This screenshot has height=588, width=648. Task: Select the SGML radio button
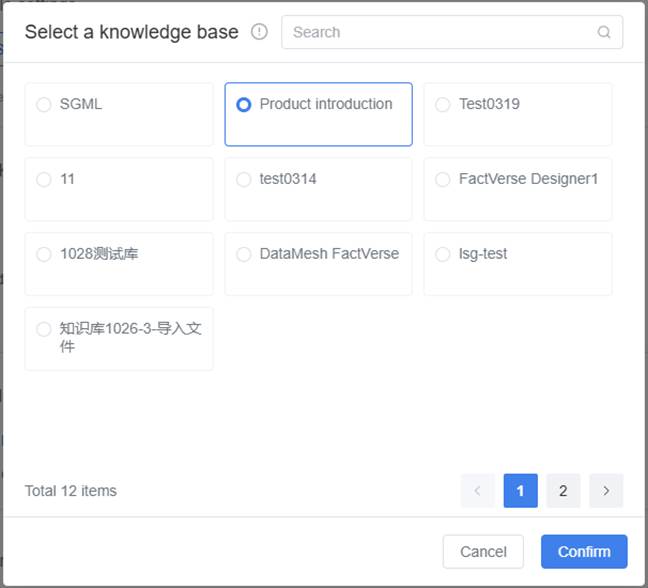[x=44, y=105]
